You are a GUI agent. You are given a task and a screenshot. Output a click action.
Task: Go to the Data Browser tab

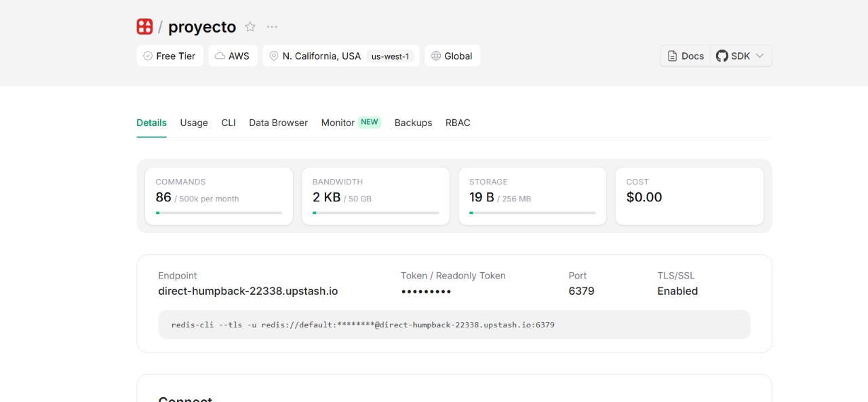pyautogui.click(x=278, y=123)
